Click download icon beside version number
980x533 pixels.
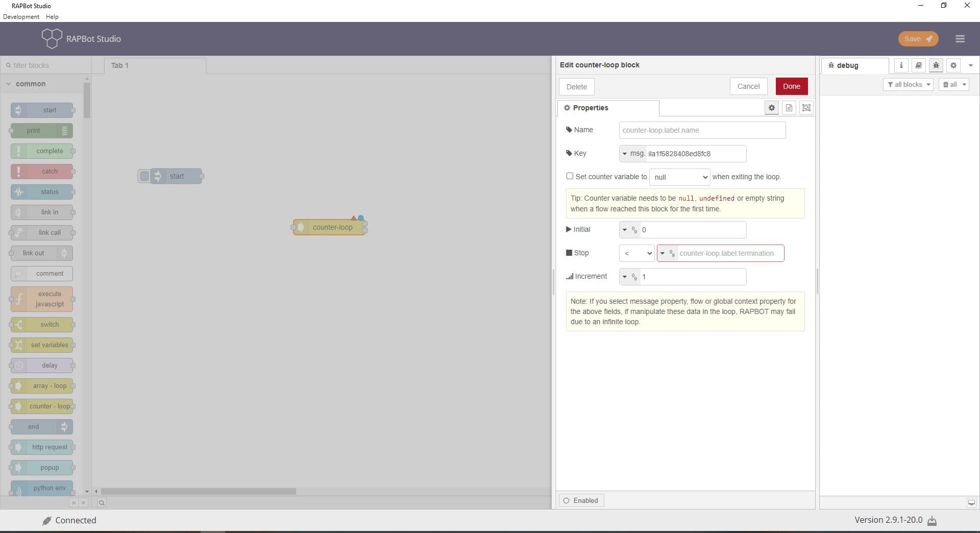tap(932, 521)
